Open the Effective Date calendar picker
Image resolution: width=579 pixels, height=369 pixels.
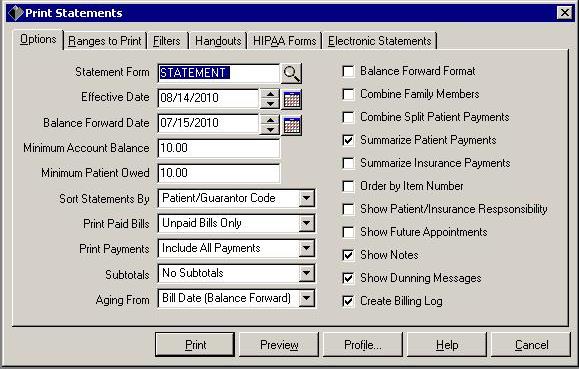click(292, 99)
